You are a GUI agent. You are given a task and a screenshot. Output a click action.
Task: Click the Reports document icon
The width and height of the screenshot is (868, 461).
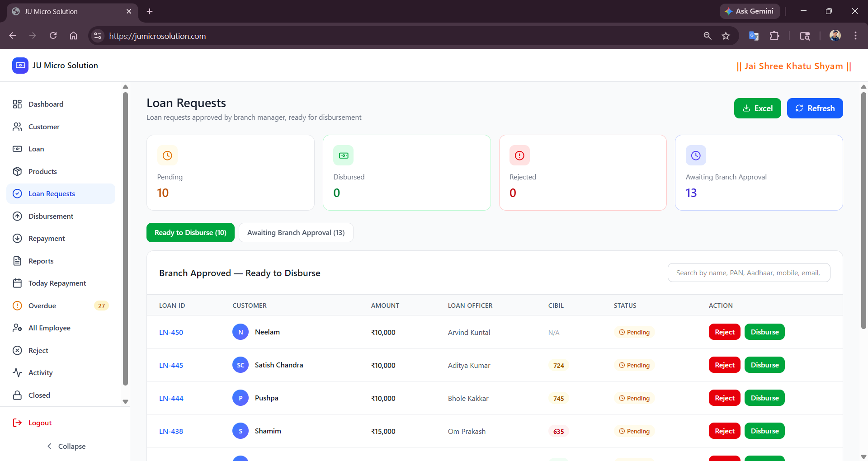pos(17,261)
